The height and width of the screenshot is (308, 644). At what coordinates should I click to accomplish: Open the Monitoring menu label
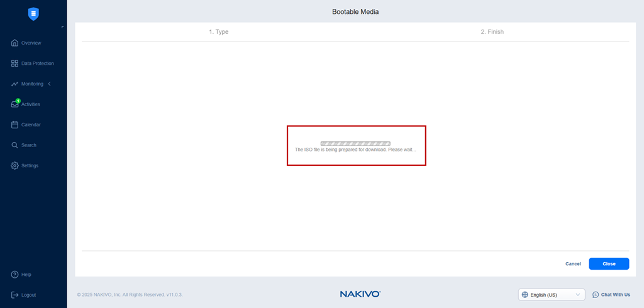(x=32, y=84)
